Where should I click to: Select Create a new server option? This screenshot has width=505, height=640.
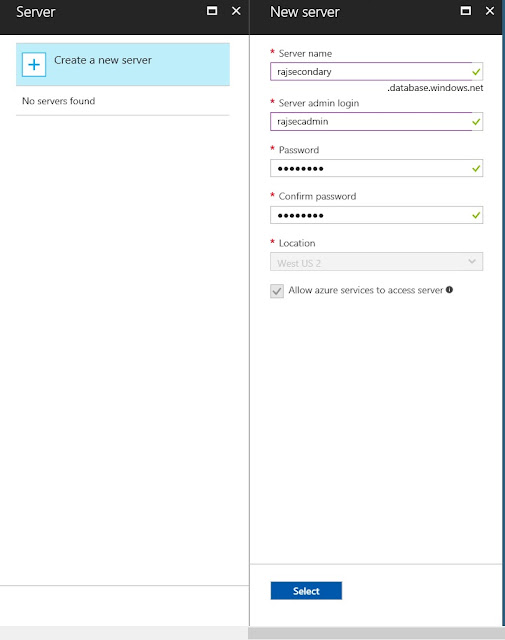pos(123,64)
